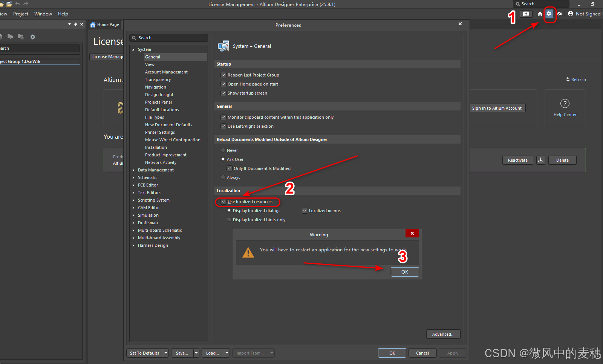Cancel the Preferences dialog
This screenshot has width=603, height=364.
pyautogui.click(x=422, y=353)
